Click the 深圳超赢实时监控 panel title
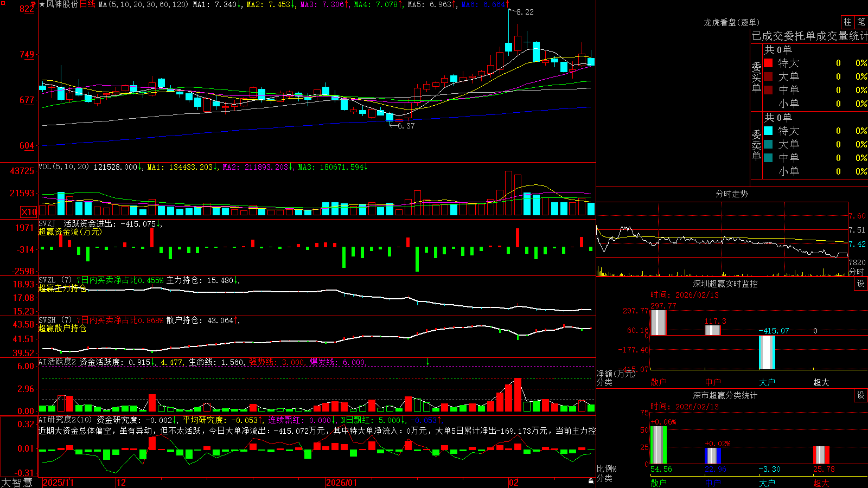The image size is (868, 488). [x=725, y=284]
